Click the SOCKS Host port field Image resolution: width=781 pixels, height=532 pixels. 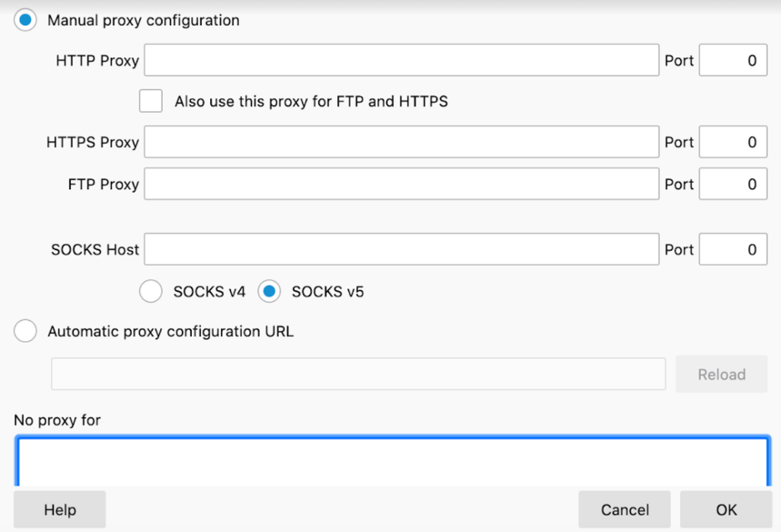(733, 249)
